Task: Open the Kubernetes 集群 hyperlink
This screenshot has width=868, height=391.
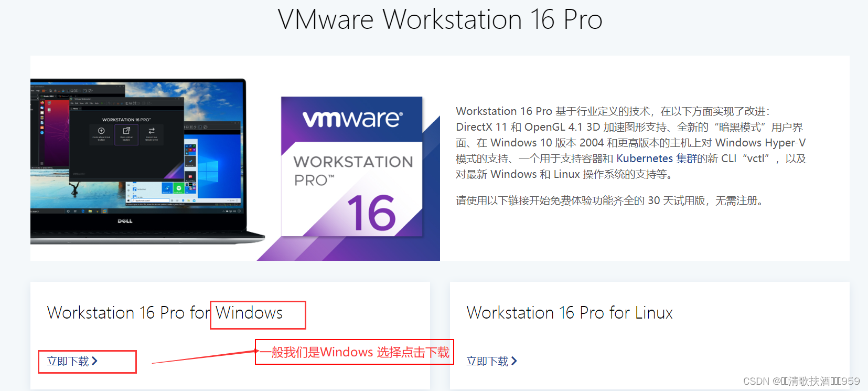Action: [x=657, y=158]
